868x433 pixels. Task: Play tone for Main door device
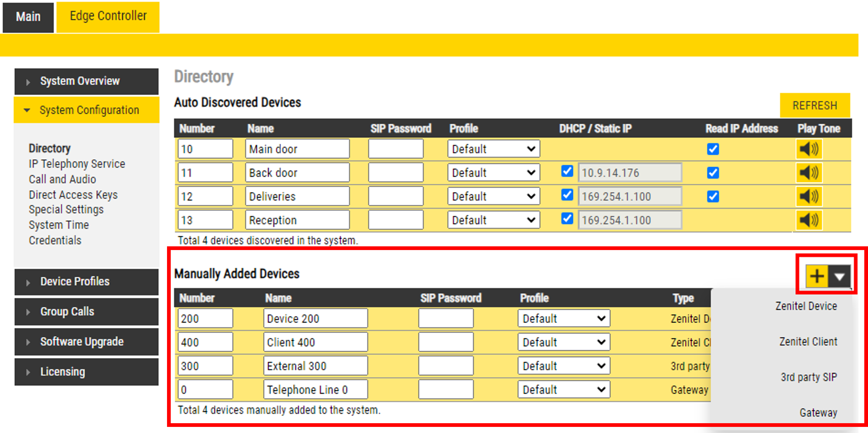pos(809,149)
